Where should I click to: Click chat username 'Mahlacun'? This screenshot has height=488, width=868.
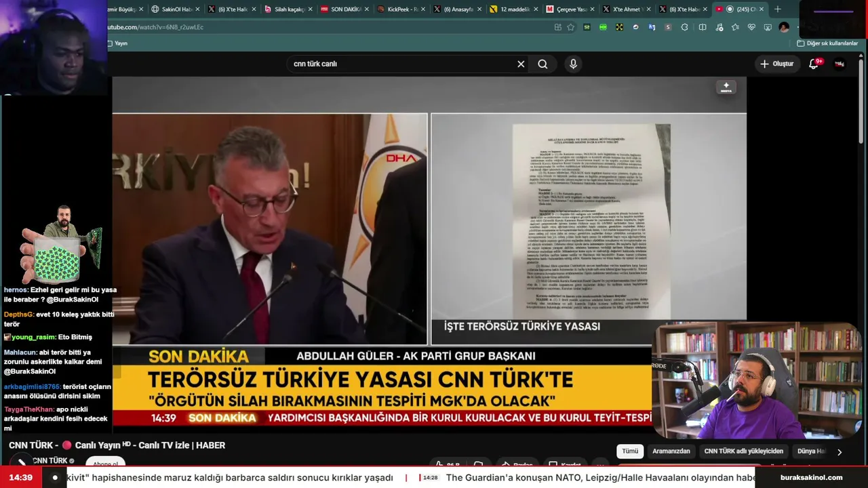pyautogui.click(x=20, y=353)
